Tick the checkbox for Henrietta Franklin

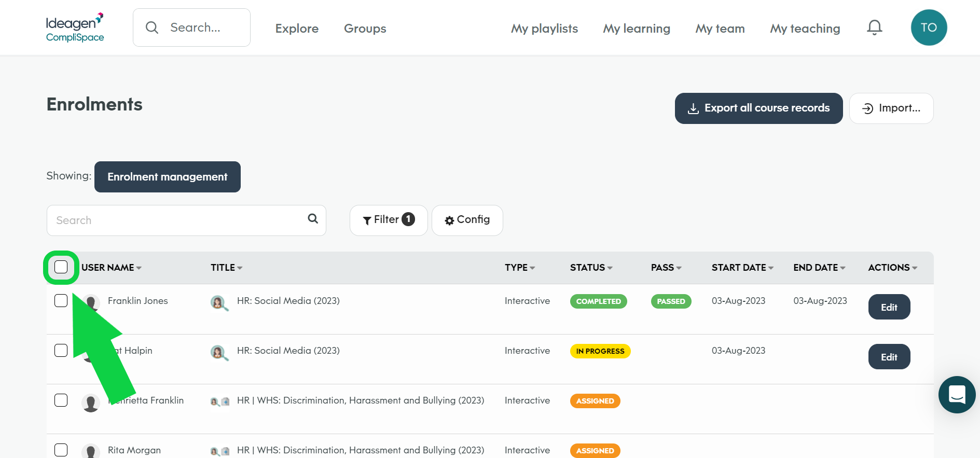pyautogui.click(x=61, y=400)
